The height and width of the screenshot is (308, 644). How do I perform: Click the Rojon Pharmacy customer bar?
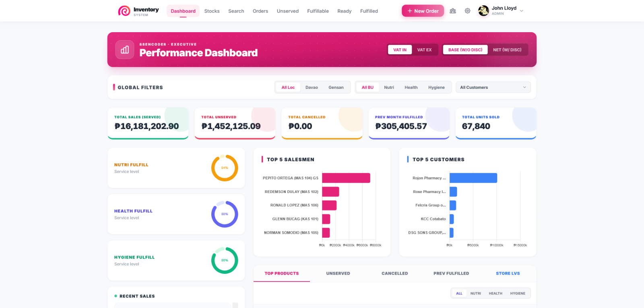tap(473, 178)
